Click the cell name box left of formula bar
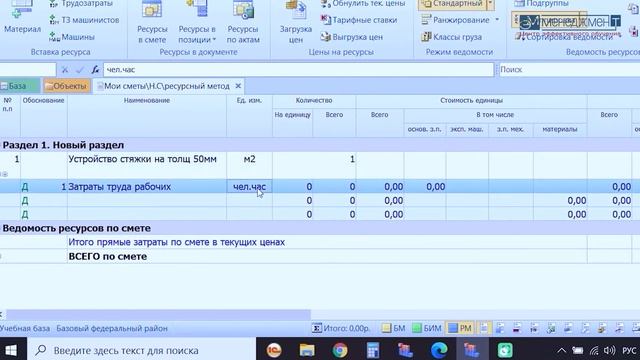Screen dimensions: 640x360 [x=28, y=70]
